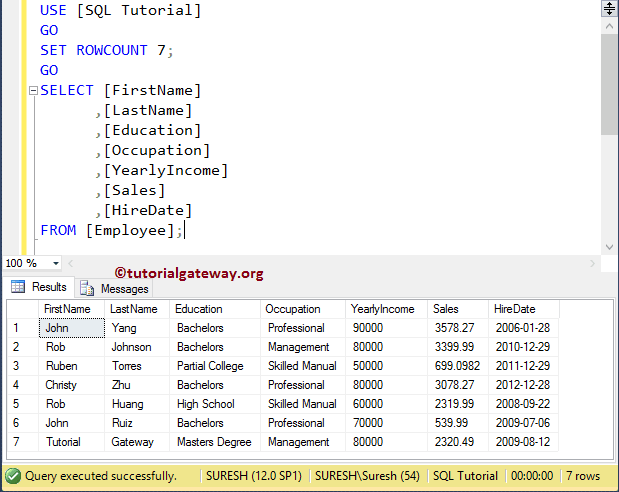This screenshot has height=492, width=619.
Task: Click the 2009-07-06 hire date cell
Action: click(524, 423)
